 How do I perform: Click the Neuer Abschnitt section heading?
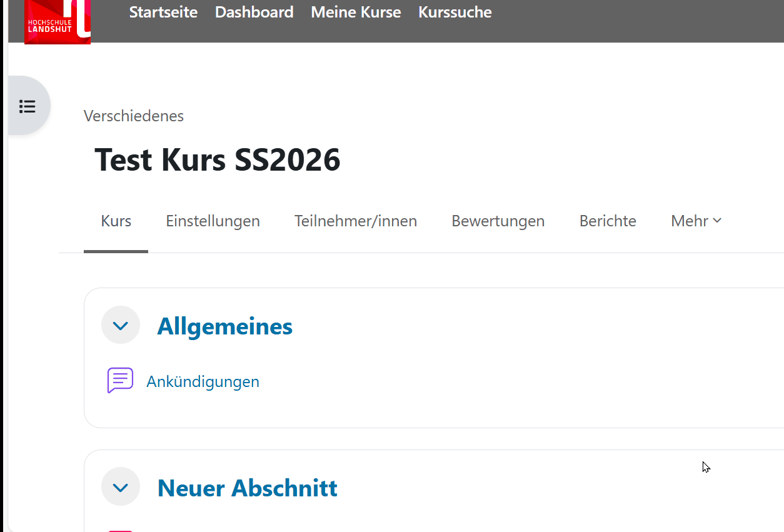click(x=247, y=488)
